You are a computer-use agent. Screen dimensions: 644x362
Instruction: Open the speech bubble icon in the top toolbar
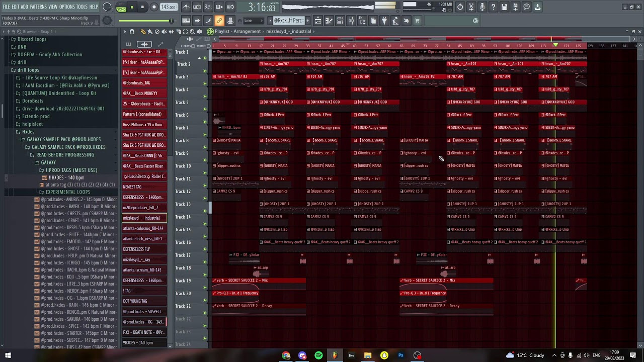coord(527,7)
